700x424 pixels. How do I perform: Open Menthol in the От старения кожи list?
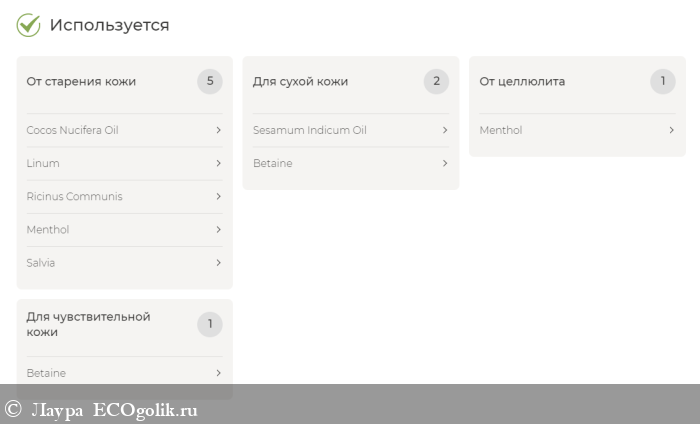tap(48, 230)
